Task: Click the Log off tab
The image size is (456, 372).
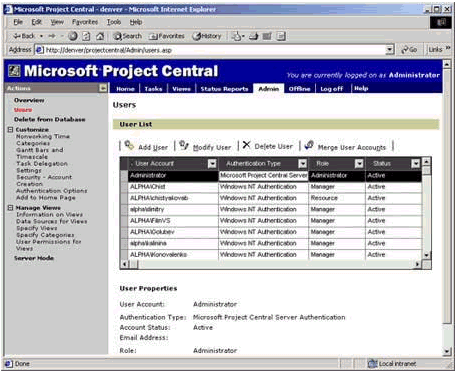Action: [332, 89]
